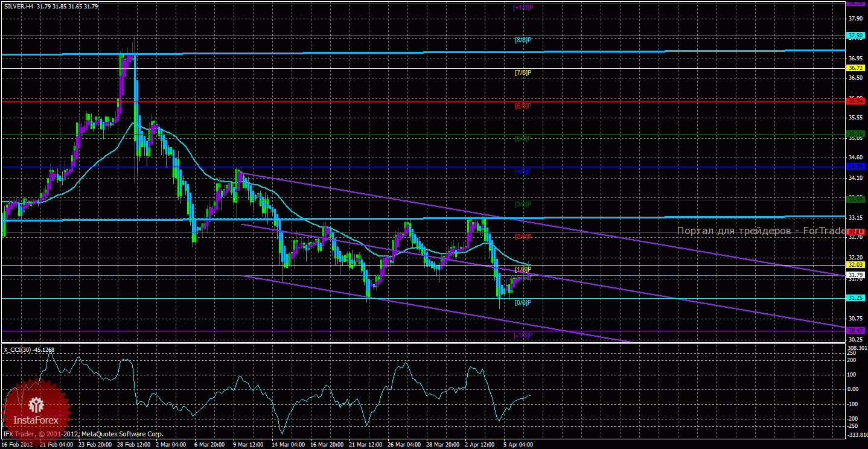Click the purple 30.47 price tag

[x=856, y=330]
